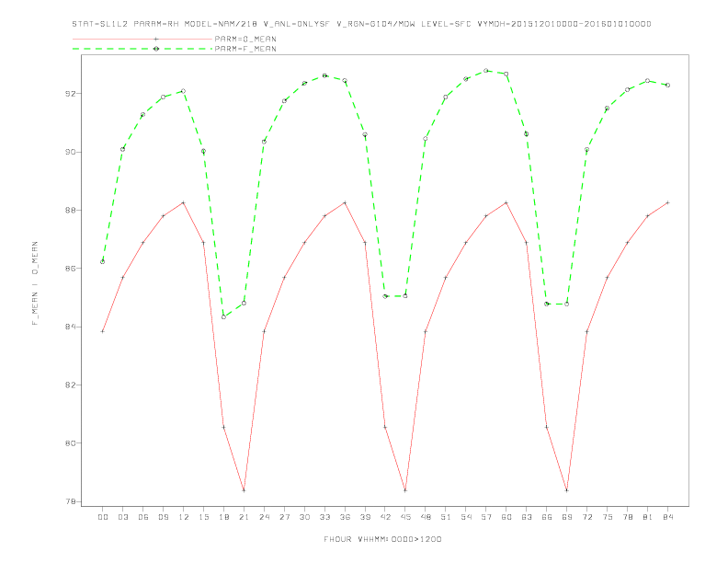Screen dimensions: 728x563
Task: Click the x-axis tick label 60
Action: [x=506, y=517]
